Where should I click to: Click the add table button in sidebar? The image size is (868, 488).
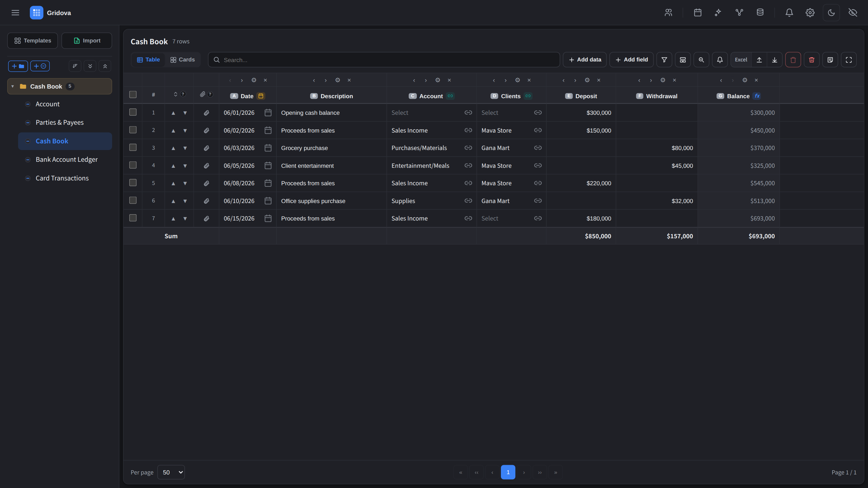pos(40,66)
